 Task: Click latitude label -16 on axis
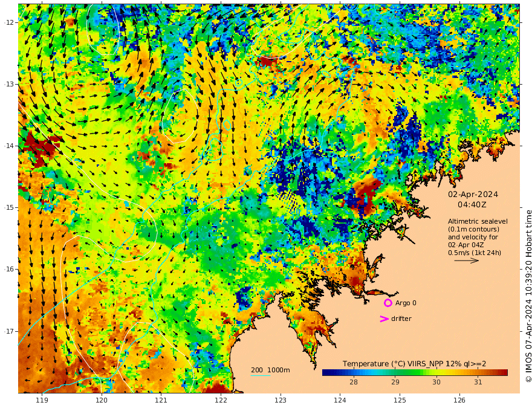coord(8,269)
